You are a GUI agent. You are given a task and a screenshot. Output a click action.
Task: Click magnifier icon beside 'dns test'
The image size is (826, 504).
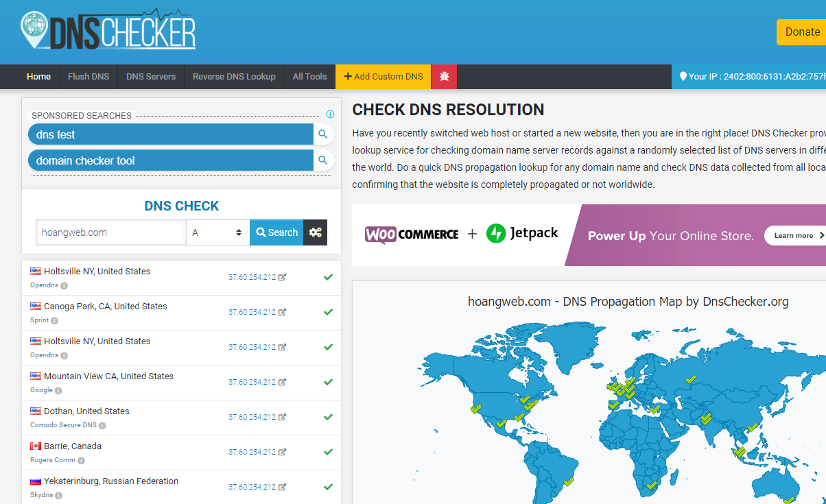pyautogui.click(x=323, y=134)
